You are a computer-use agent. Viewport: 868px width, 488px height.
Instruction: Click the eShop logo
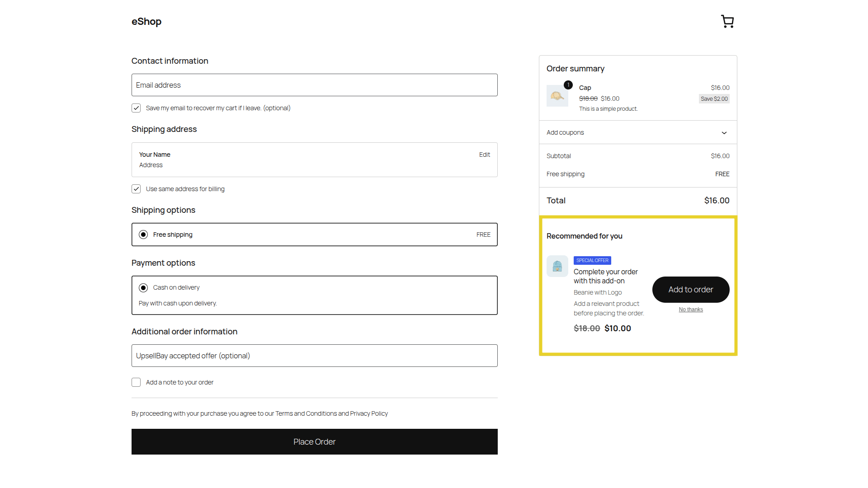tap(146, 21)
